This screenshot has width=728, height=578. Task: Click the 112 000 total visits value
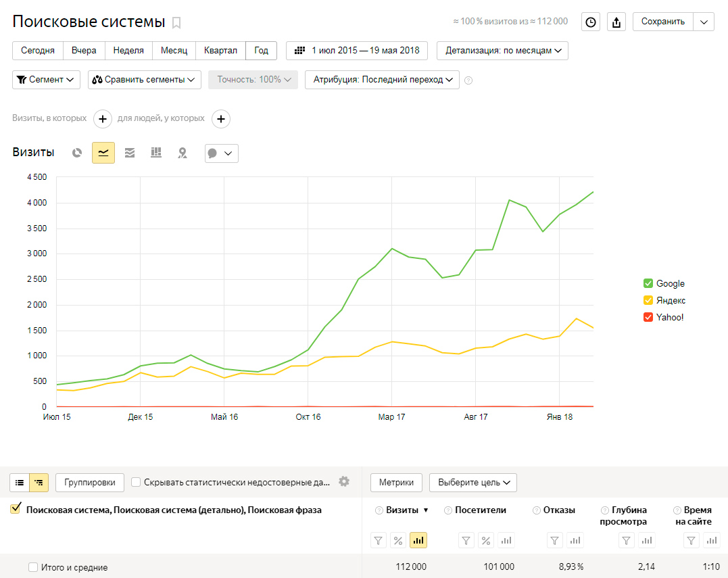click(411, 567)
